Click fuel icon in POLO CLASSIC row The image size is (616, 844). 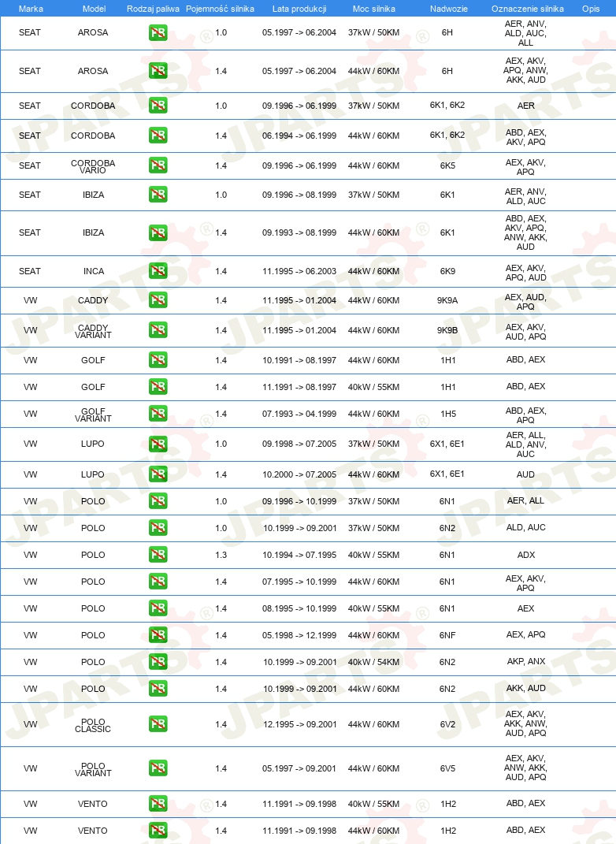158,724
